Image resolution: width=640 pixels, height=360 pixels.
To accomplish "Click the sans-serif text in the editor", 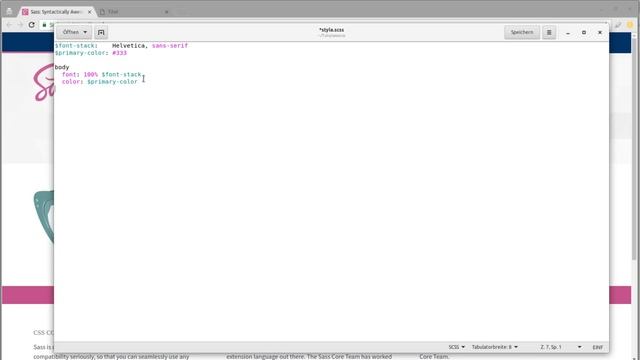I will (170, 46).
